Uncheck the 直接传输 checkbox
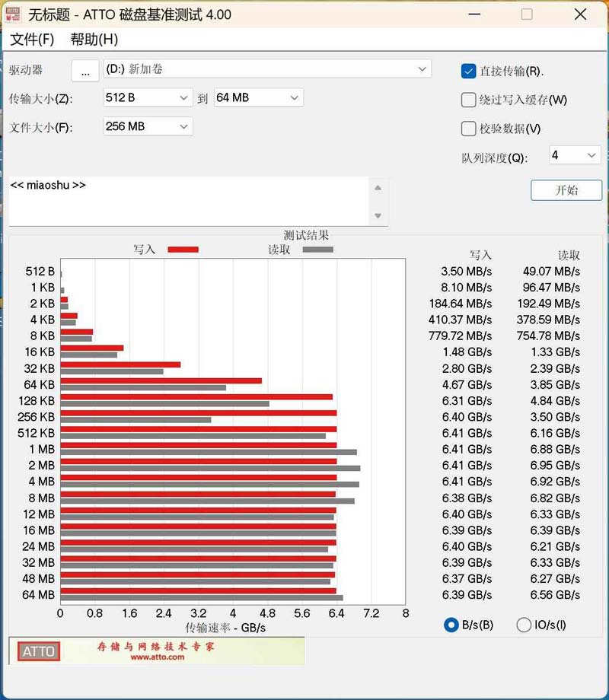Viewport: 609px width, 700px height. point(469,72)
